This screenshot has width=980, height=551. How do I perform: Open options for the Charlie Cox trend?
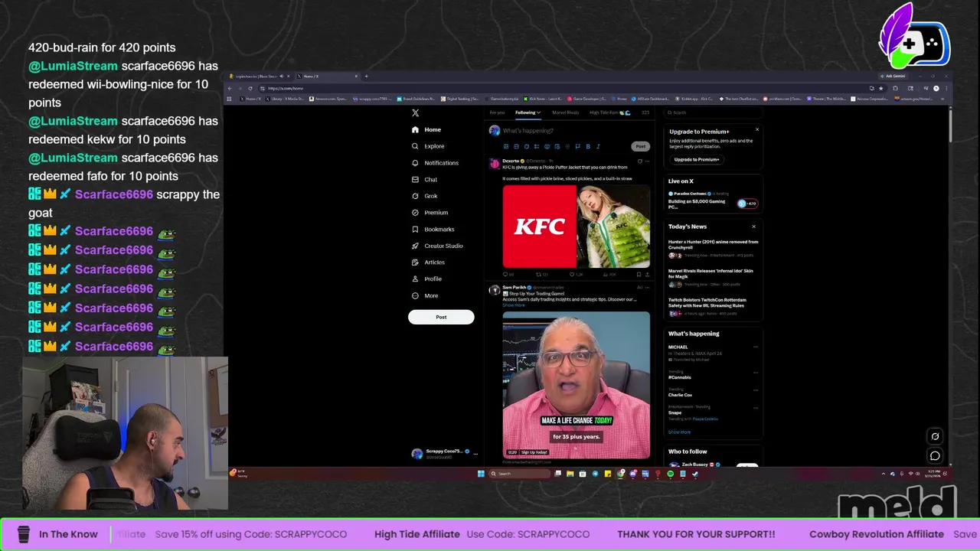click(x=756, y=390)
